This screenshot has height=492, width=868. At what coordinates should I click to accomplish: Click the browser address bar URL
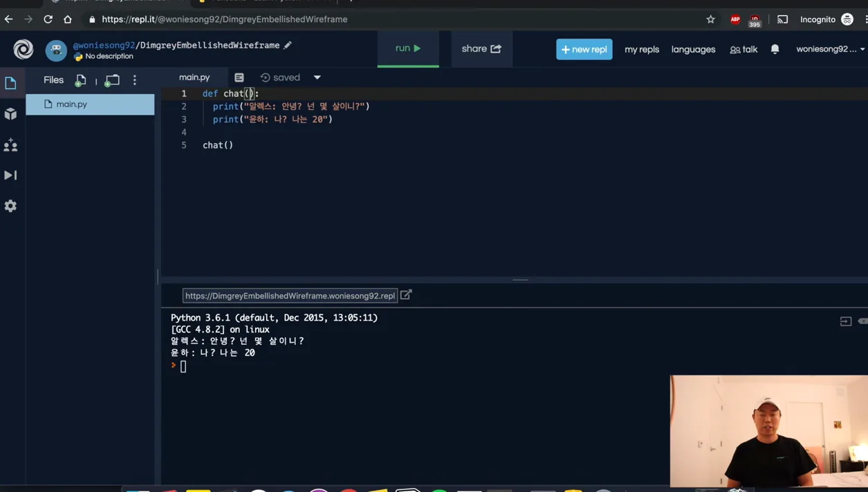pyautogui.click(x=225, y=19)
